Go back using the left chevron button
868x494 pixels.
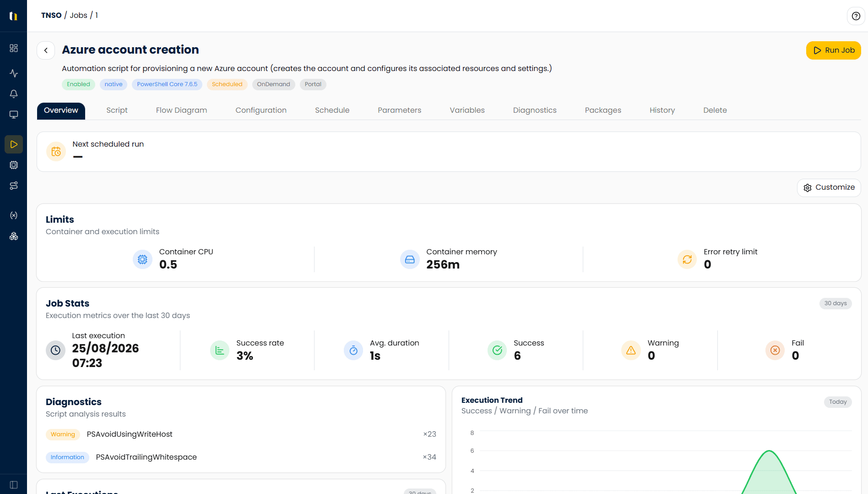(x=46, y=50)
